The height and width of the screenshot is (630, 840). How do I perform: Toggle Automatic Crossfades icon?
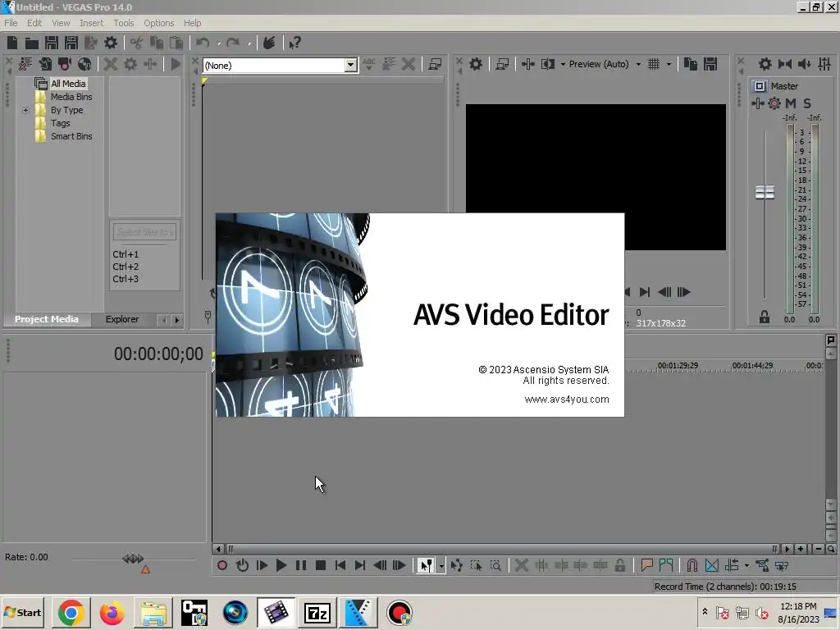711,565
